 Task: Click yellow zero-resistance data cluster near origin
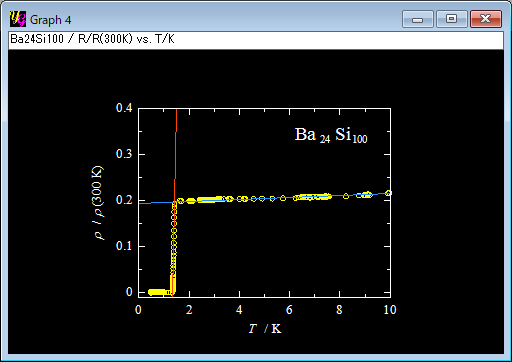[159, 292]
